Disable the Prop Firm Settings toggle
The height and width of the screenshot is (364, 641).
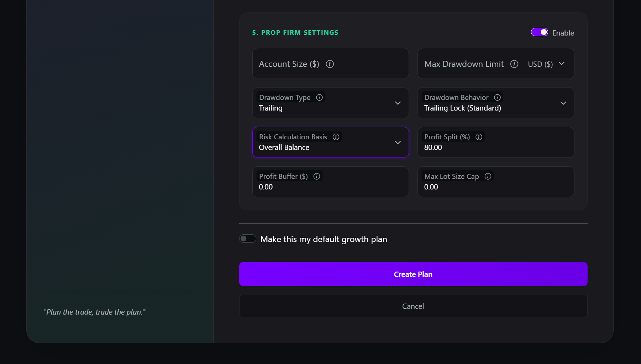pos(539,32)
